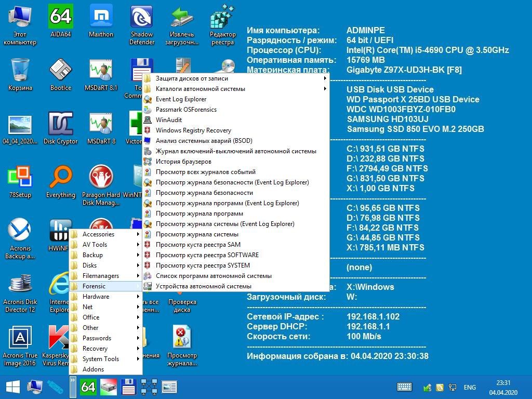Expand the Office submenu
The height and width of the screenshot is (399, 532).
tap(105, 317)
